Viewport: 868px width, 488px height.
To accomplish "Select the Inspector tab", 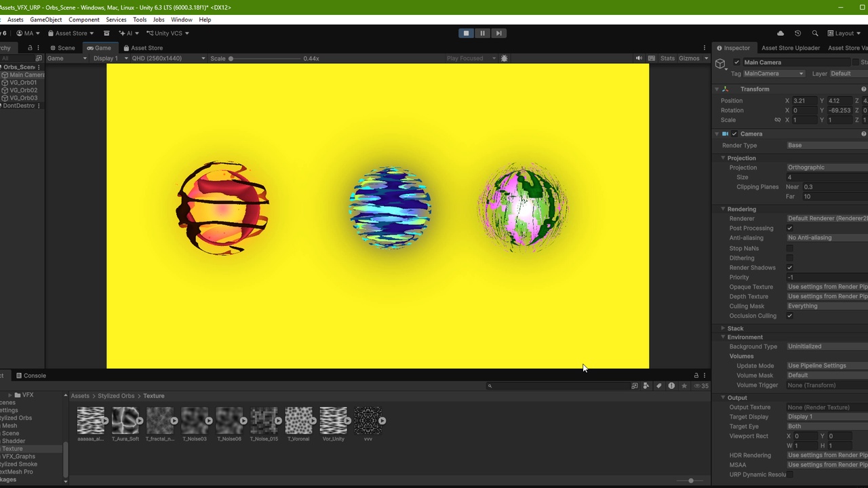I will 733,48.
